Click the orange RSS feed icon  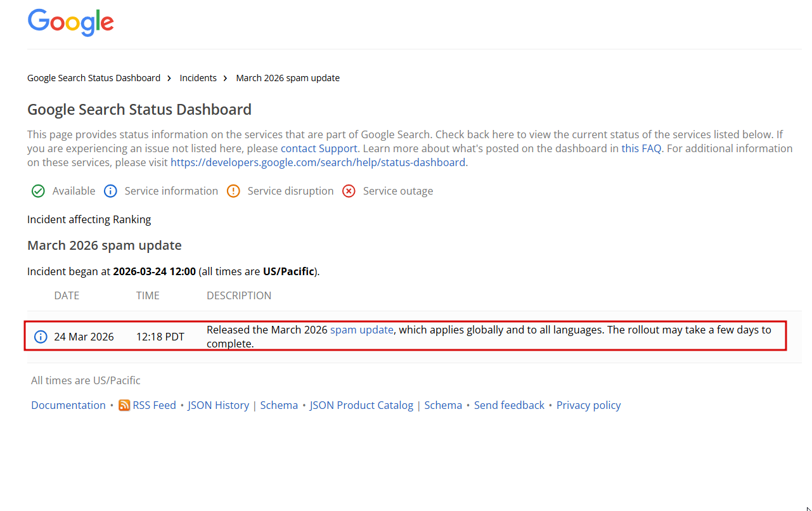(124, 405)
